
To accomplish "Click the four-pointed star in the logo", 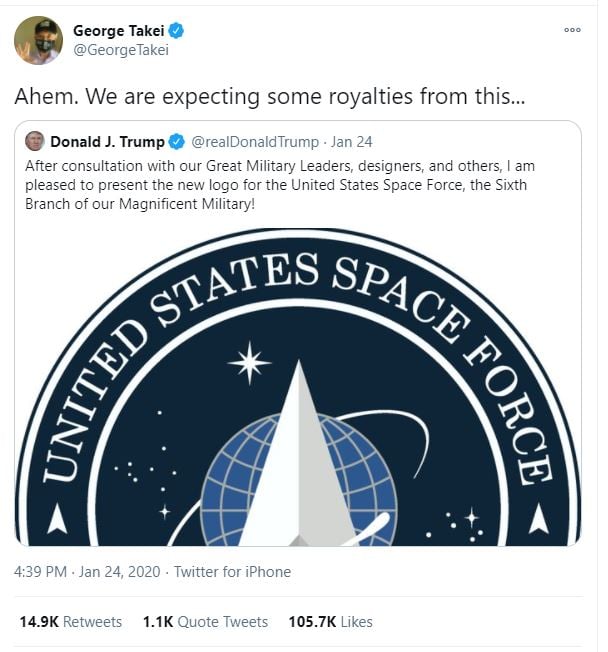I will [x=249, y=362].
